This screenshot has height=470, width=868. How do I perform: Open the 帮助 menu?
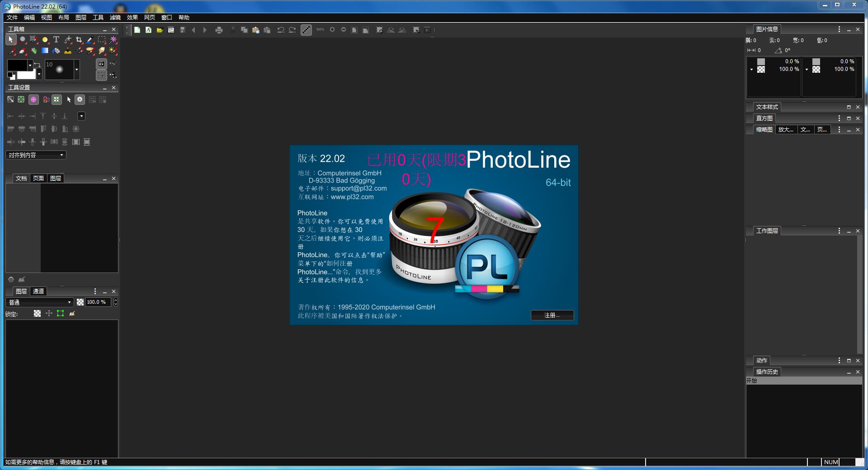(x=184, y=18)
